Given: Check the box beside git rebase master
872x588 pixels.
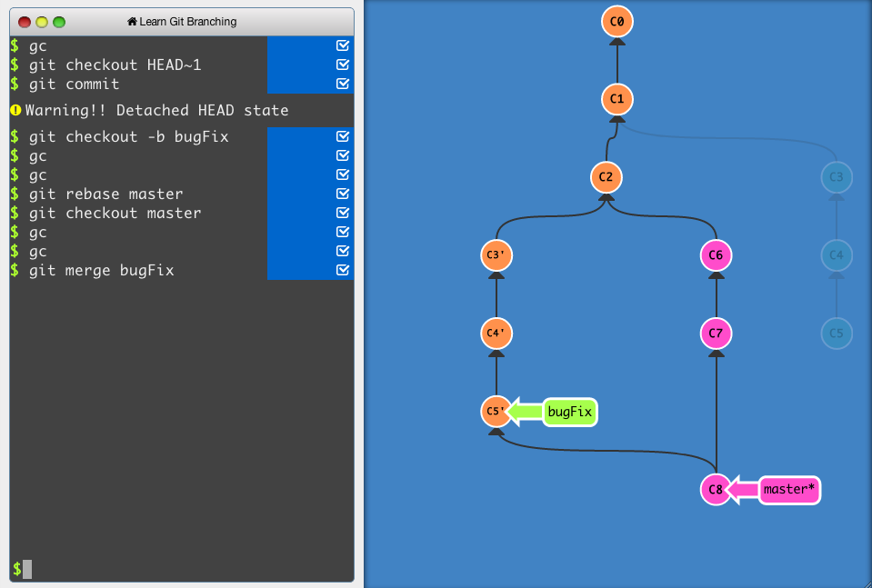Looking at the screenshot, I should click(343, 194).
